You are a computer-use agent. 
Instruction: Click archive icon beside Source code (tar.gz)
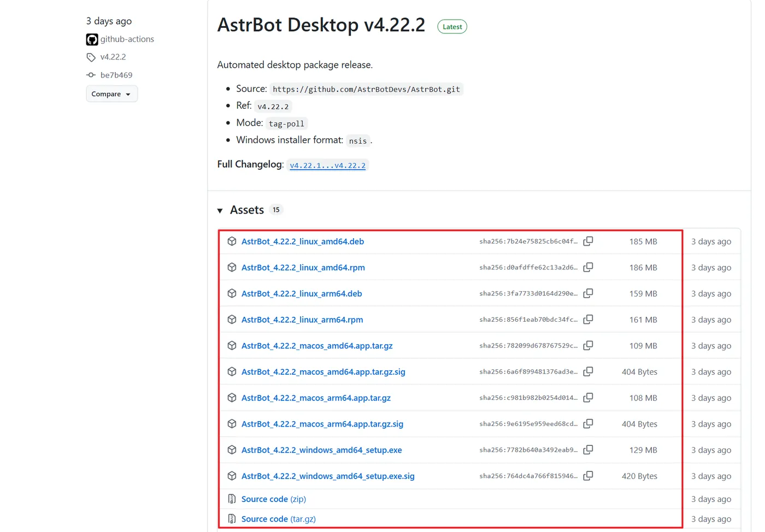[232, 519]
